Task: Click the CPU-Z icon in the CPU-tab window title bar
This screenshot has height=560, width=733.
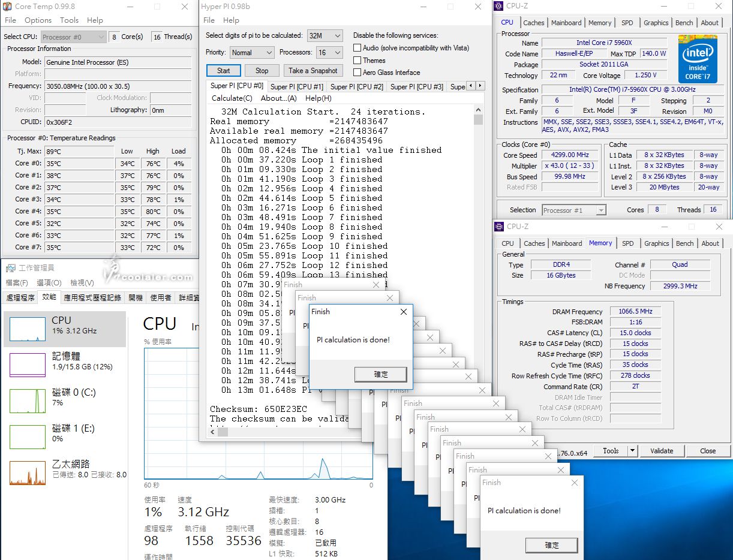Action: 499,7
